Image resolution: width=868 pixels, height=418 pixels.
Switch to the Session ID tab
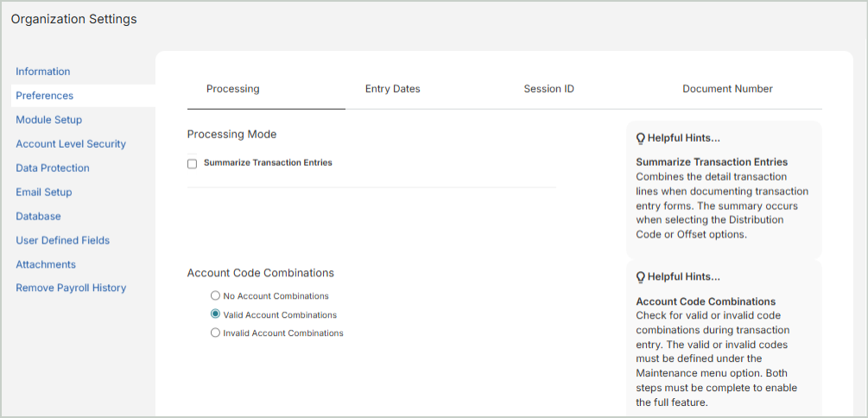pos(548,89)
